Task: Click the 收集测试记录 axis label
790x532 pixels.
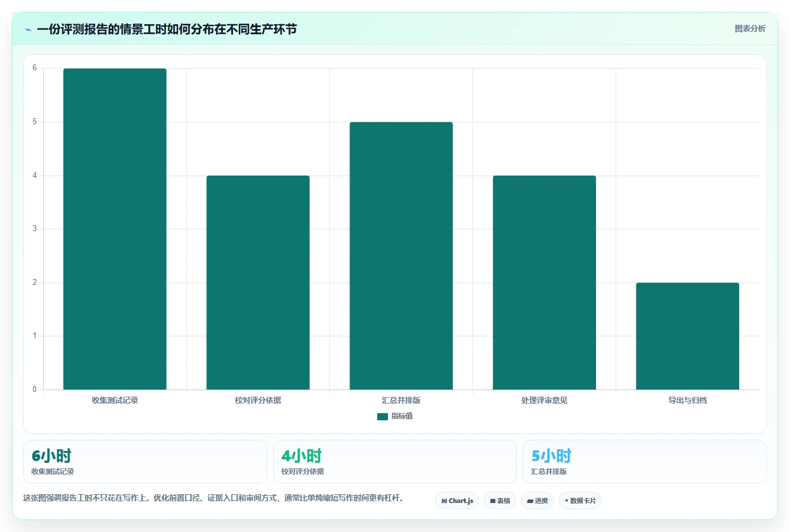Action: pos(115,400)
